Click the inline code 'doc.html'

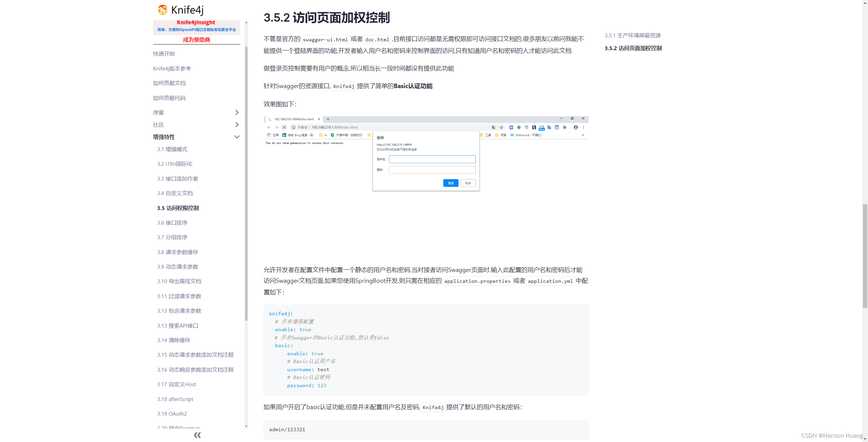coord(377,39)
